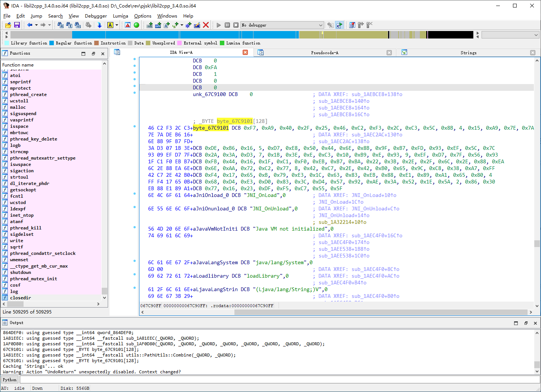The width and height of the screenshot is (541, 392).
Task: Select pthread_create in Functions list
Action: pyautogui.click(x=28, y=95)
